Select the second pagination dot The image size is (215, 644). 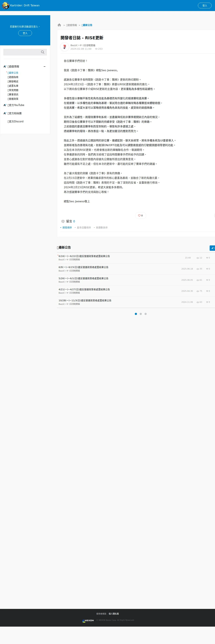[x=141, y=314]
